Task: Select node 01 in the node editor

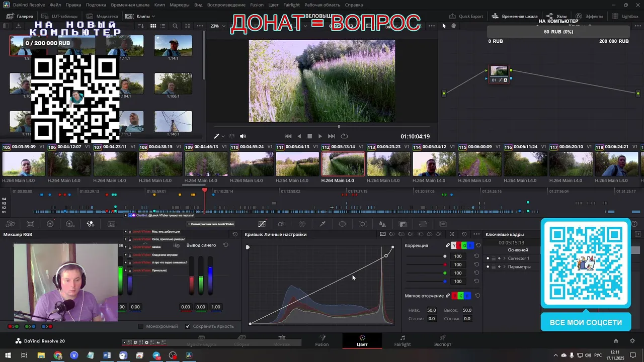Action: [499, 73]
